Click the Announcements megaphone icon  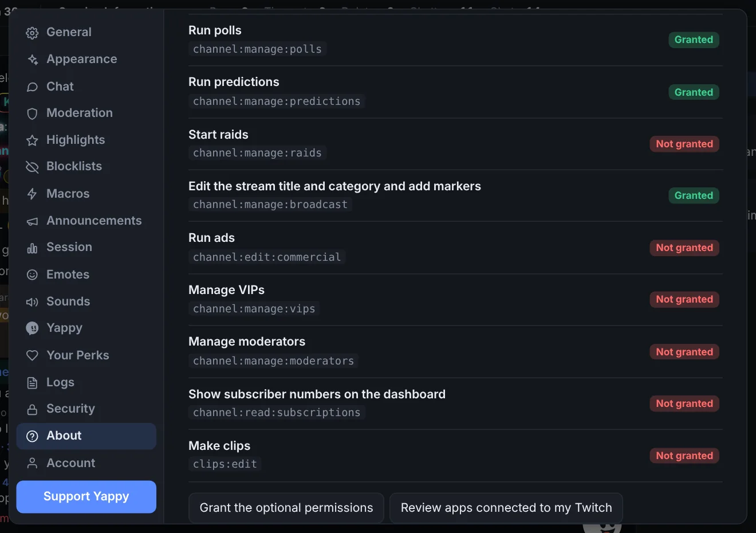(x=33, y=221)
